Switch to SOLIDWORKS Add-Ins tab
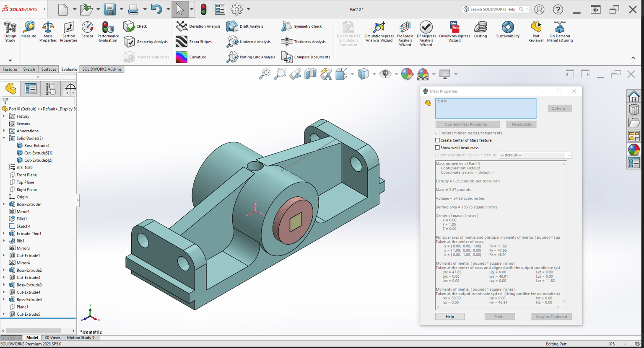 (102, 69)
